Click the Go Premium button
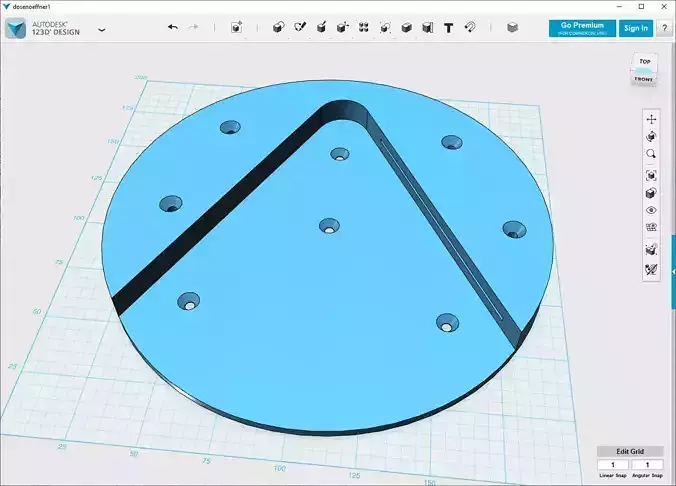The height and width of the screenshot is (486, 676). coord(582,28)
